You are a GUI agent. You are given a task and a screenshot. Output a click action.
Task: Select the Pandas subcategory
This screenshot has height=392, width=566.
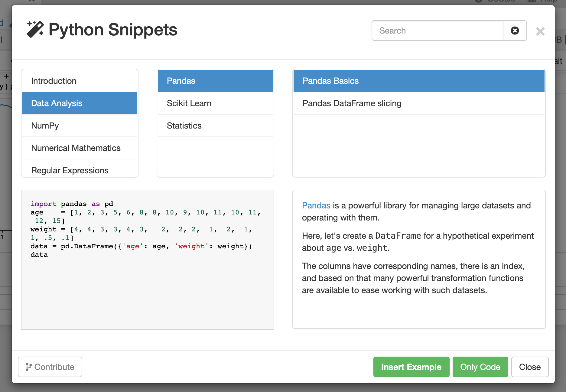(215, 81)
